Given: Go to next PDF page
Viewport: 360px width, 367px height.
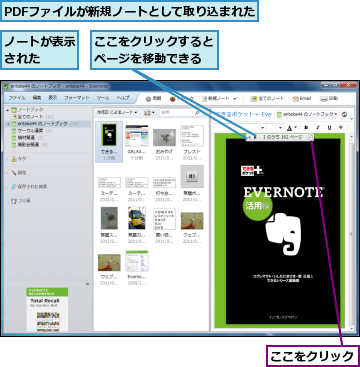Looking at the screenshot, I should point(255,137).
